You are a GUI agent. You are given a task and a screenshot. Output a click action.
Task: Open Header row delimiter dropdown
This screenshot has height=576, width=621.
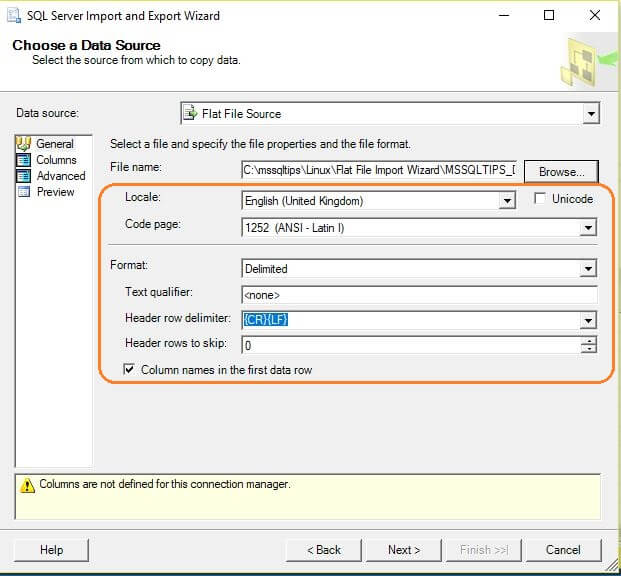coord(589,320)
